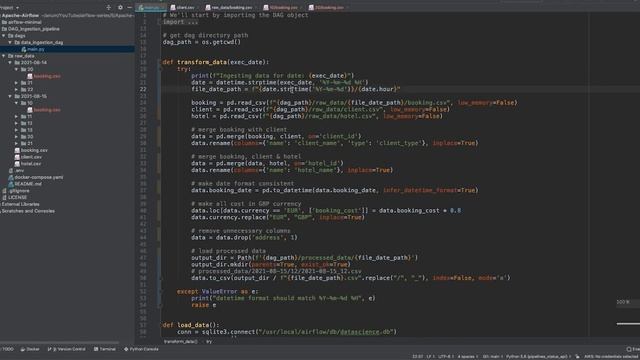The width and height of the screenshot is (640, 360).
Task: Fold the transform_data function in gutter
Action: coord(160,62)
